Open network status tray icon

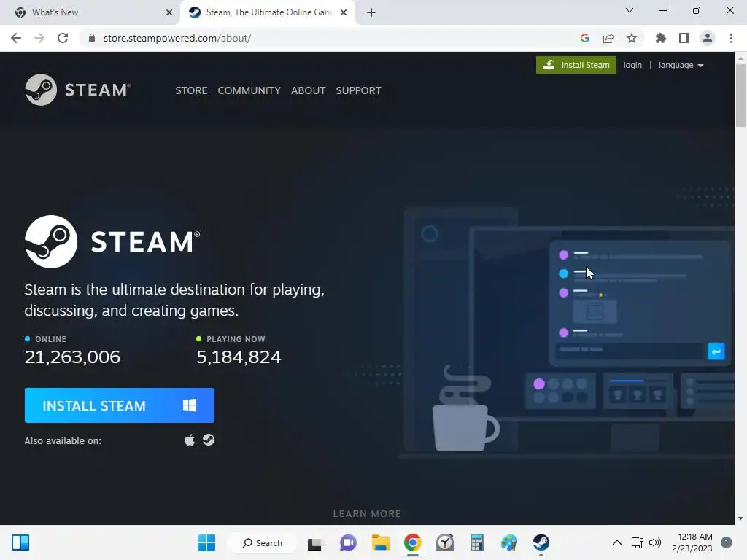tap(637, 542)
